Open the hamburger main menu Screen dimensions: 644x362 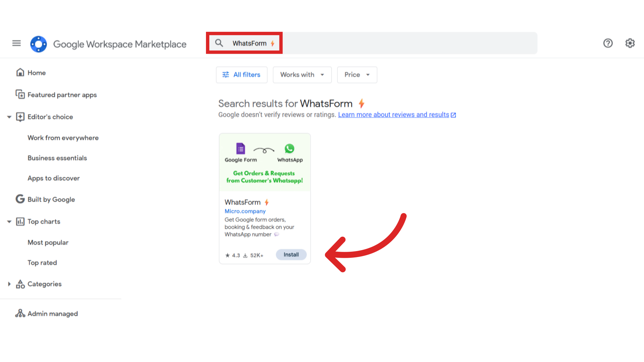click(x=16, y=43)
